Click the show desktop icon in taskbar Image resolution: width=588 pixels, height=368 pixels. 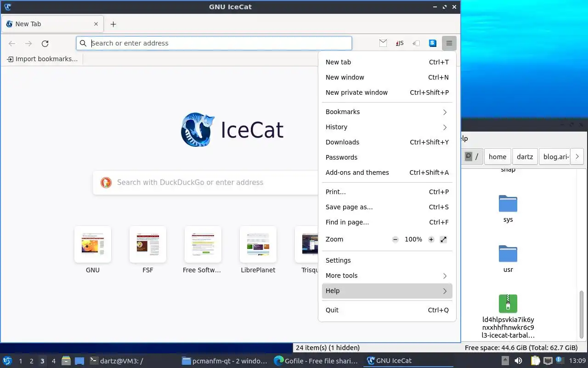click(x=79, y=361)
